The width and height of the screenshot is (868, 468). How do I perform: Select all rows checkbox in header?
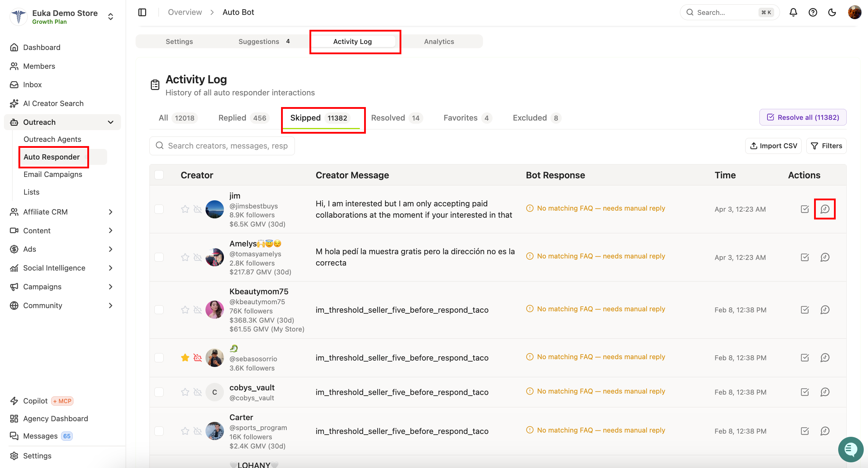pos(159,175)
